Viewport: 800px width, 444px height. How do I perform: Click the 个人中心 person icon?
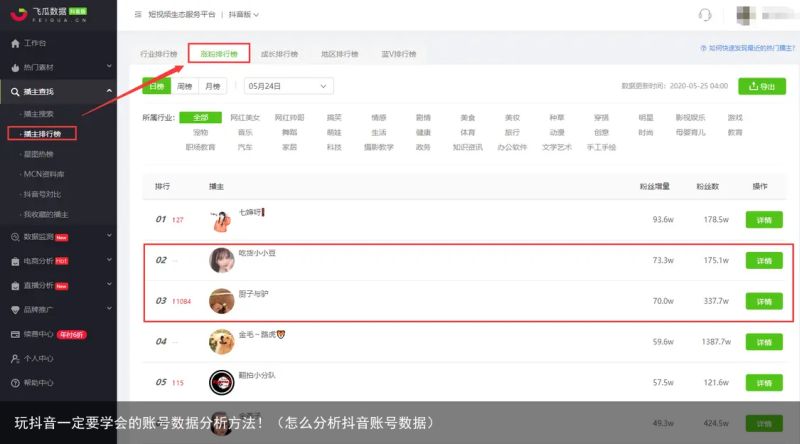(x=15, y=359)
